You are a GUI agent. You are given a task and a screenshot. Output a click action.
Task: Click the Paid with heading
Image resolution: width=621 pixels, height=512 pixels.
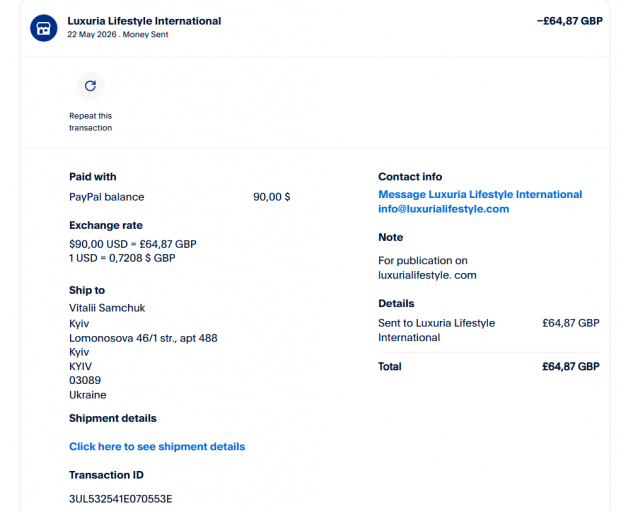[93, 177]
